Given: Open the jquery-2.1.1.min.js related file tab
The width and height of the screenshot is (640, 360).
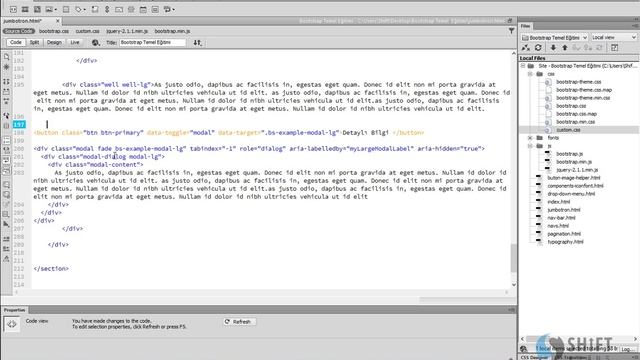Looking at the screenshot, I should (127, 31).
